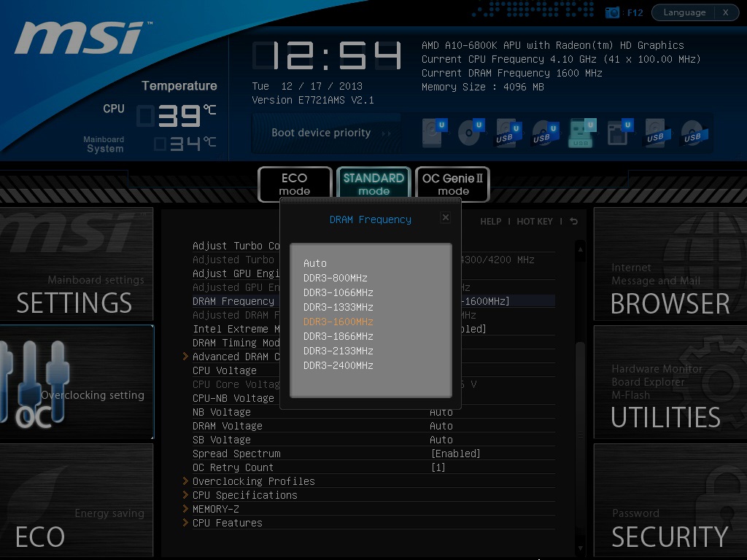Select the highlighted DDR3-1600MHz option
The image size is (747, 560).
338,322
